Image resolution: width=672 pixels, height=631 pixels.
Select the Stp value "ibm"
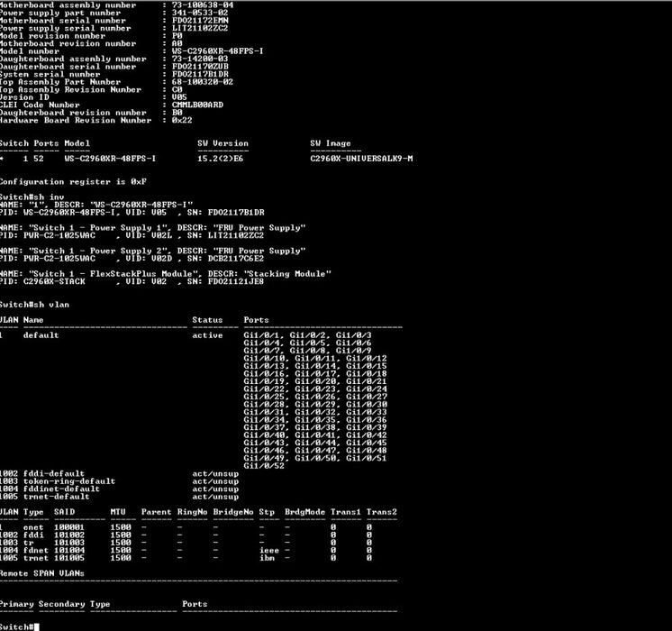click(x=267, y=559)
